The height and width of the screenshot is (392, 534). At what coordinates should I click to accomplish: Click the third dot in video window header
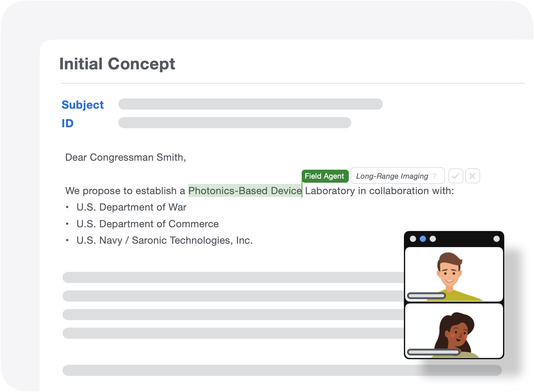[433, 239]
